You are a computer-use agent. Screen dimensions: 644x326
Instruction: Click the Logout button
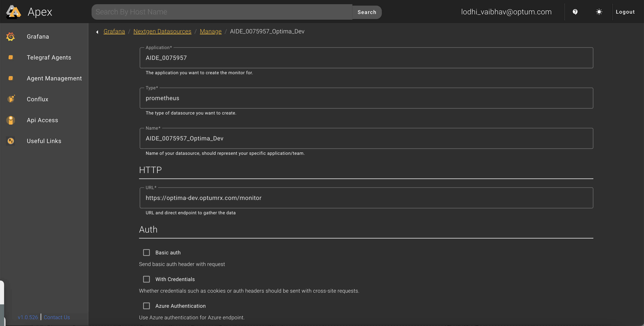(x=625, y=12)
